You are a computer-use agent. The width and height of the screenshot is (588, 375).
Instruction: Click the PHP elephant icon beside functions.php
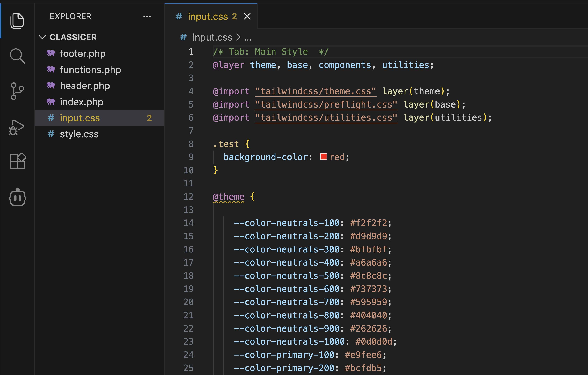point(51,69)
